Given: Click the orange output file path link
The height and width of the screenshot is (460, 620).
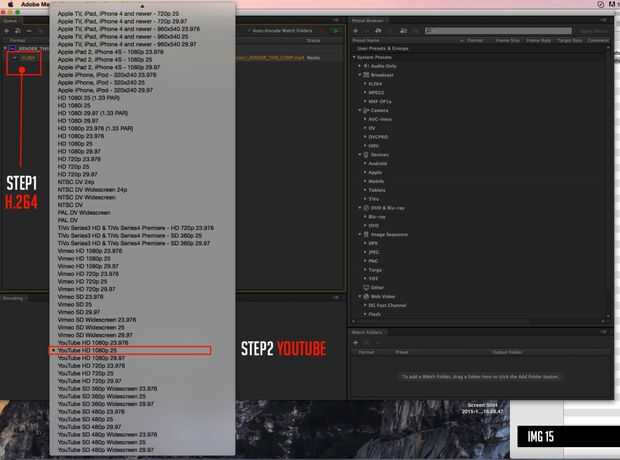Looking at the screenshot, I should pos(269,58).
